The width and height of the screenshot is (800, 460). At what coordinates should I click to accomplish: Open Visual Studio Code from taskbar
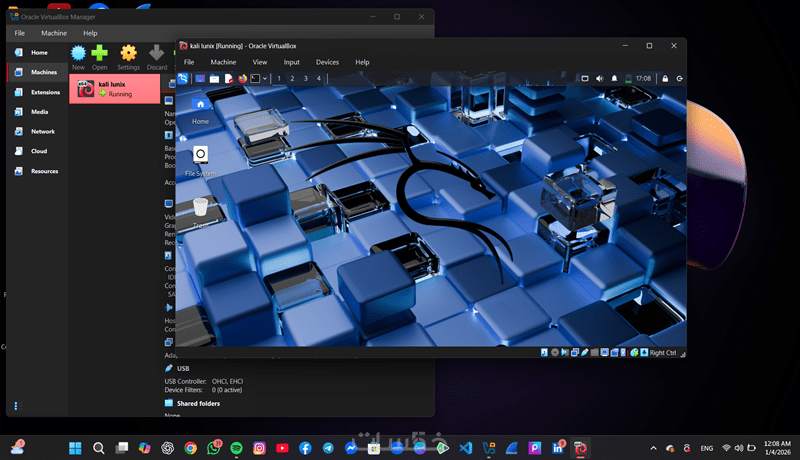click(466, 448)
